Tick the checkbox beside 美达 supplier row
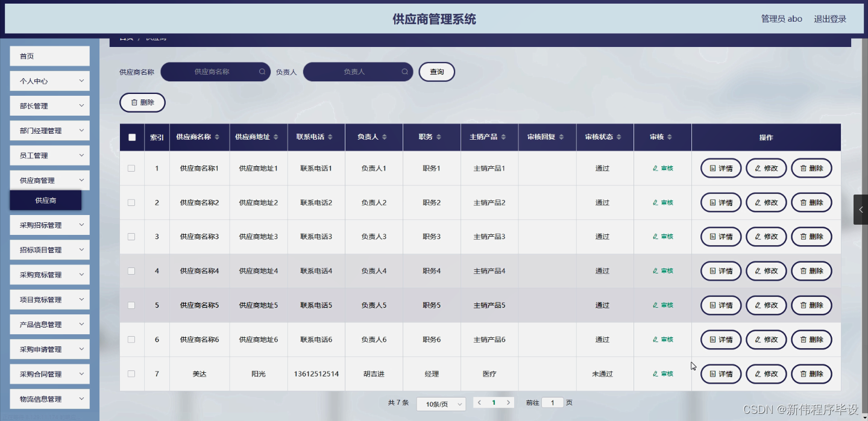 click(131, 373)
